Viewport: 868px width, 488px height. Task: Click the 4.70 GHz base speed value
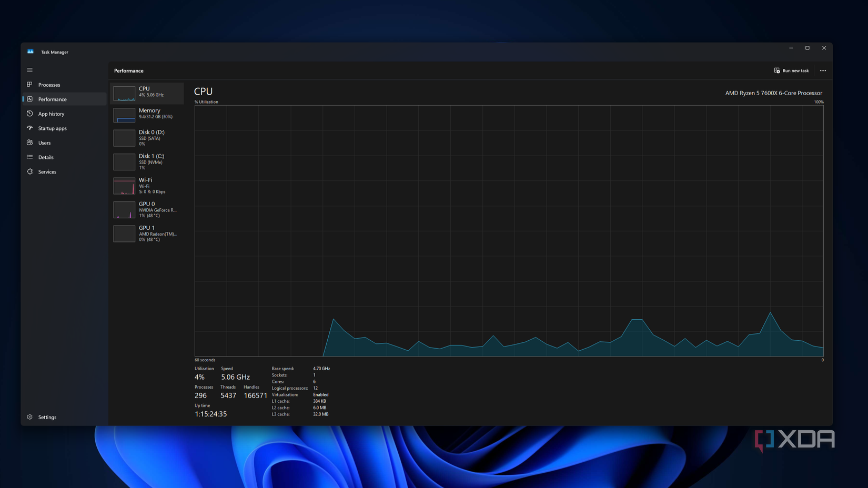pos(321,369)
